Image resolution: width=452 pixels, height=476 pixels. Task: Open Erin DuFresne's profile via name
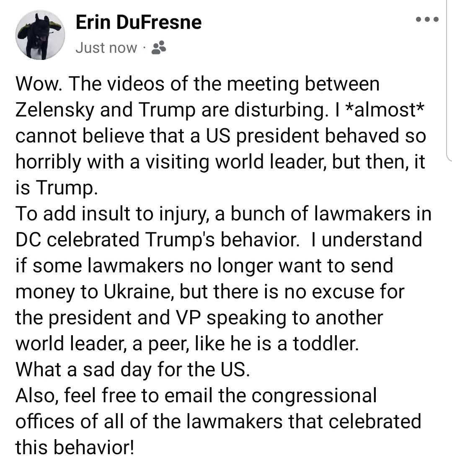pyautogui.click(x=139, y=22)
